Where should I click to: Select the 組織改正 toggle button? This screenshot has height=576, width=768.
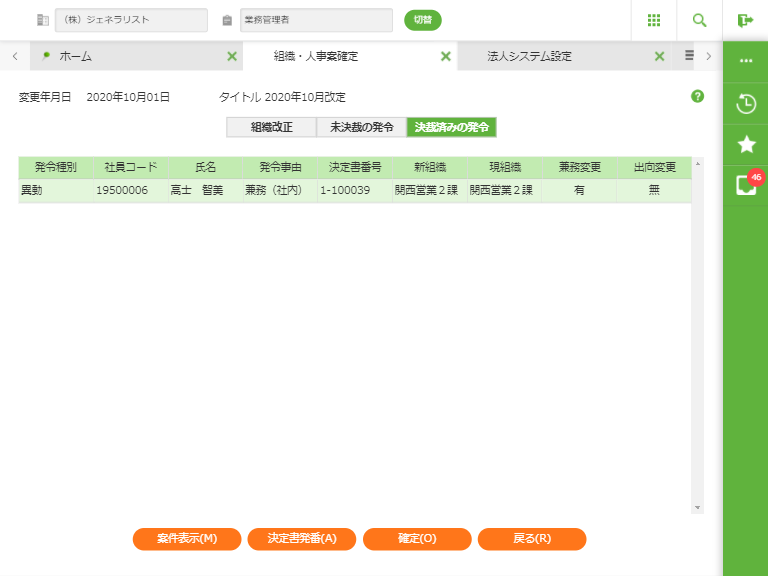pos(271,127)
